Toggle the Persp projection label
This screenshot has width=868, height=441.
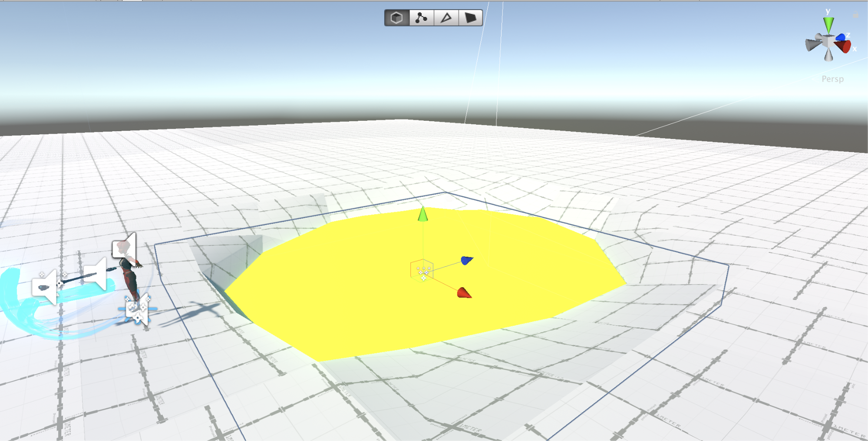coord(832,79)
